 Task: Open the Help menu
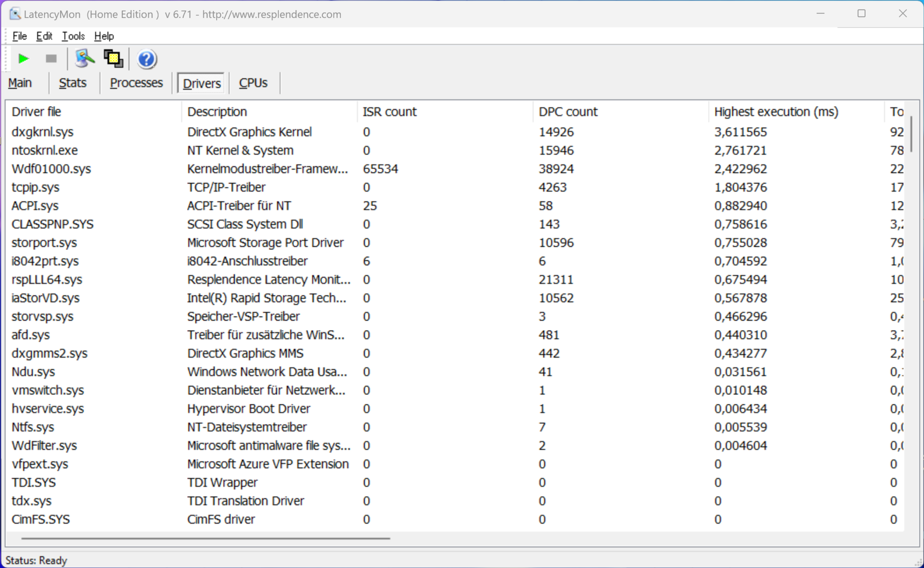pos(103,36)
